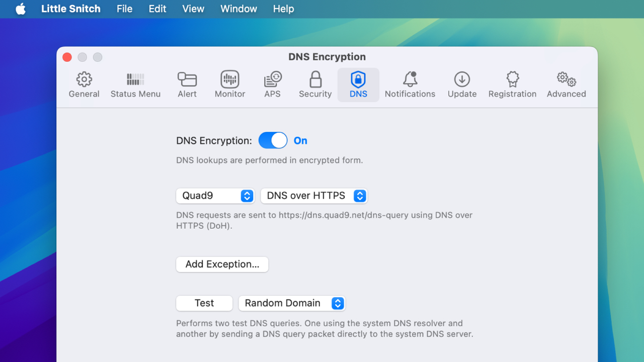Expand the DNS over HTTPS protocol dropdown
Viewport: 644px width, 362px height.
coord(314,196)
